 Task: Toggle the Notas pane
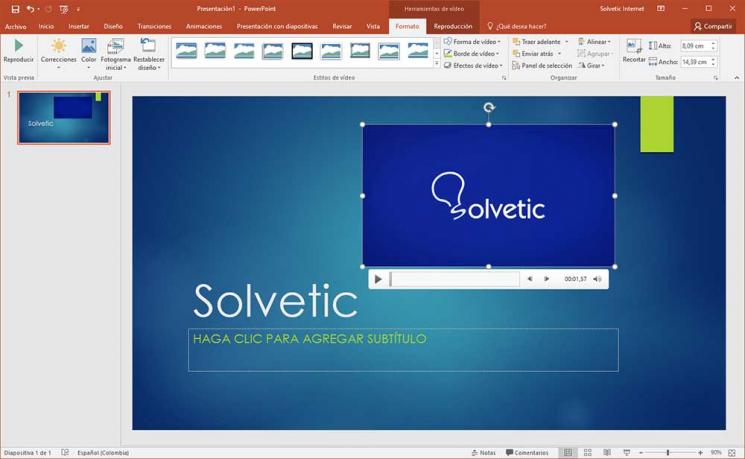(x=483, y=453)
